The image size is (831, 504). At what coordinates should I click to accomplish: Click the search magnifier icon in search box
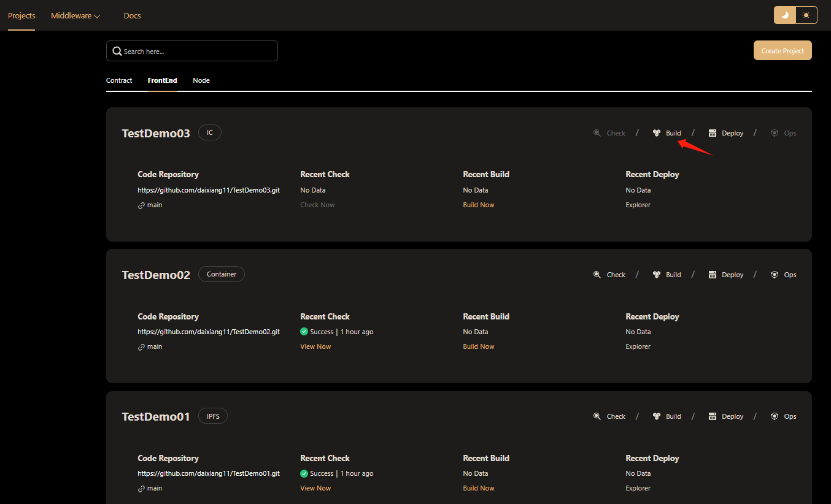[x=117, y=51]
